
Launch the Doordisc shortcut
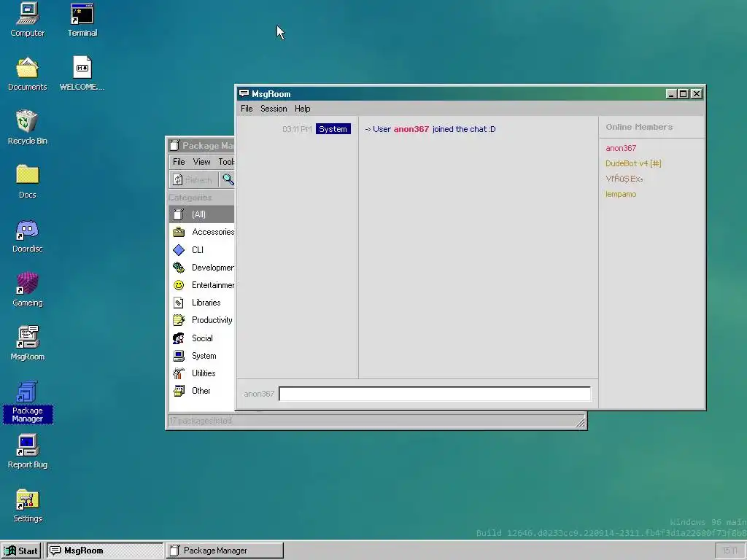click(x=27, y=236)
